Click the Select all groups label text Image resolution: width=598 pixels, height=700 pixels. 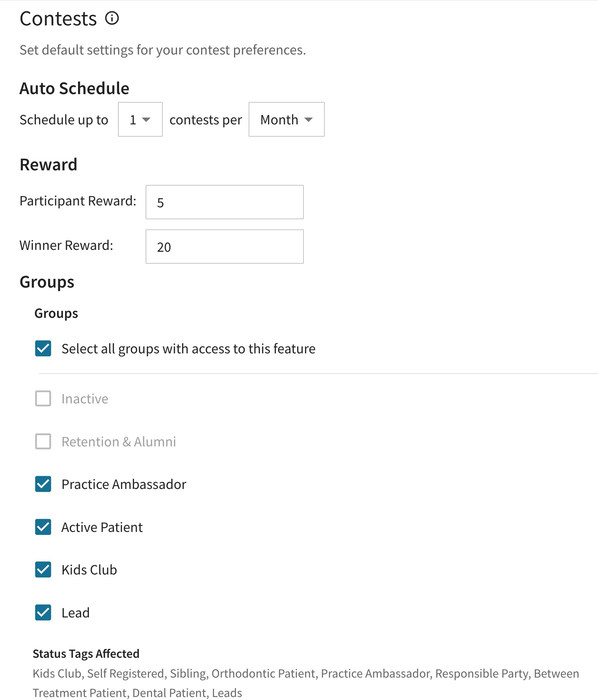coord(189,349)
